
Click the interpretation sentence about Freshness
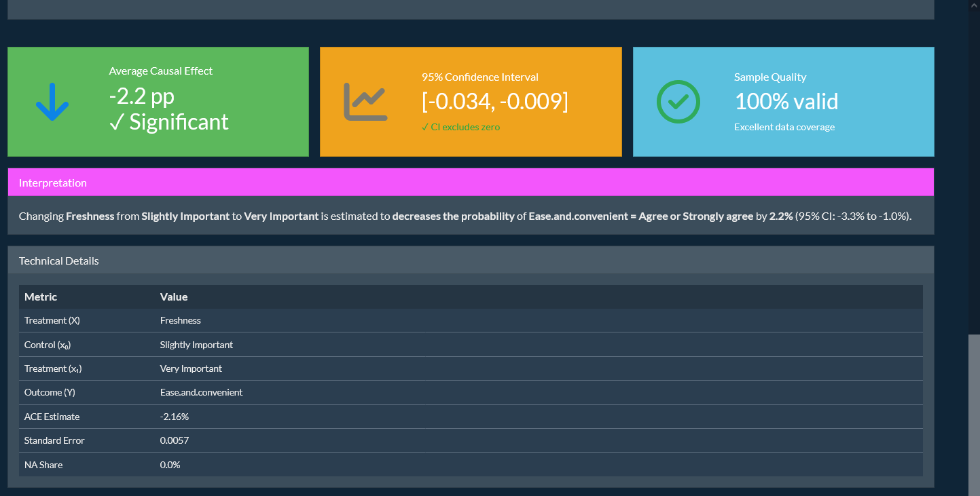(x=465, y=216)
